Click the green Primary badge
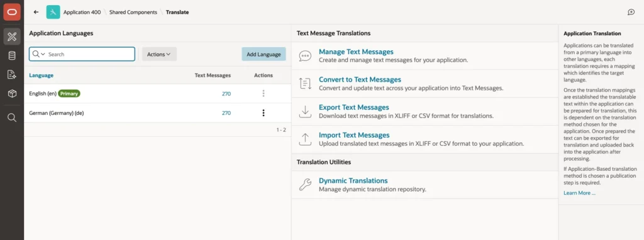The height and width of the screenshot is (240, 644). (x=69, y=94)
